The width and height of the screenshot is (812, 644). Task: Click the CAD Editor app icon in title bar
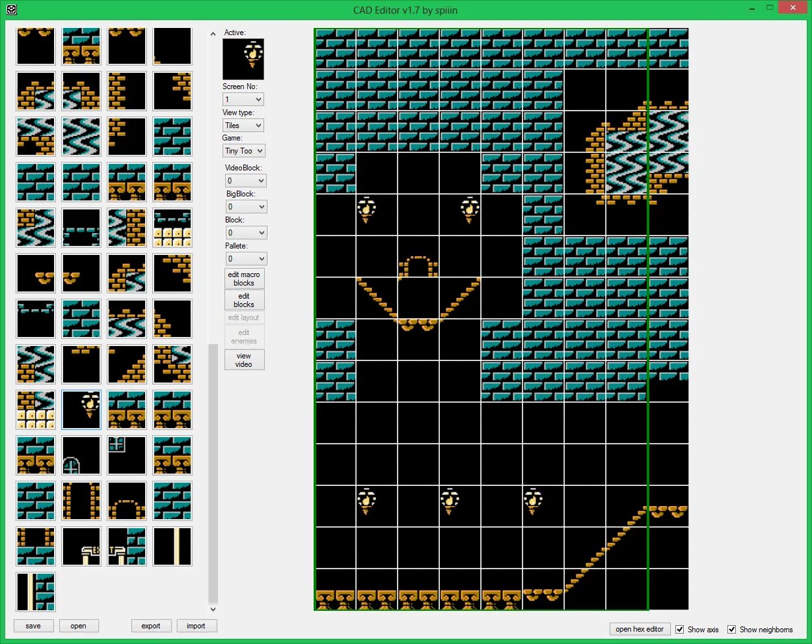pyautogui.click(x=11, y=10)
